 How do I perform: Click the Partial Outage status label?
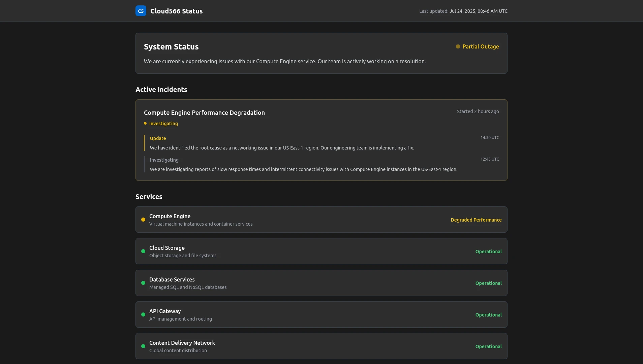point(481,46)
